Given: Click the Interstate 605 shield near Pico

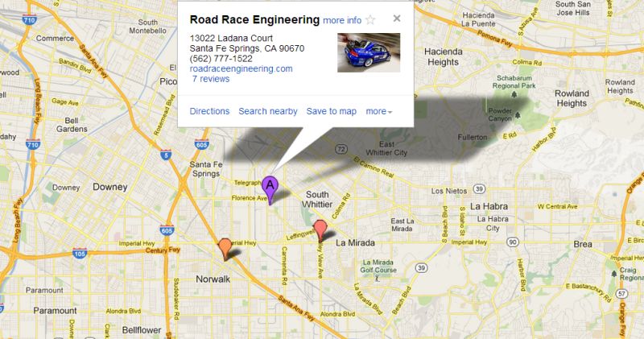Looking at the screenshot, I should coord(202,145).
